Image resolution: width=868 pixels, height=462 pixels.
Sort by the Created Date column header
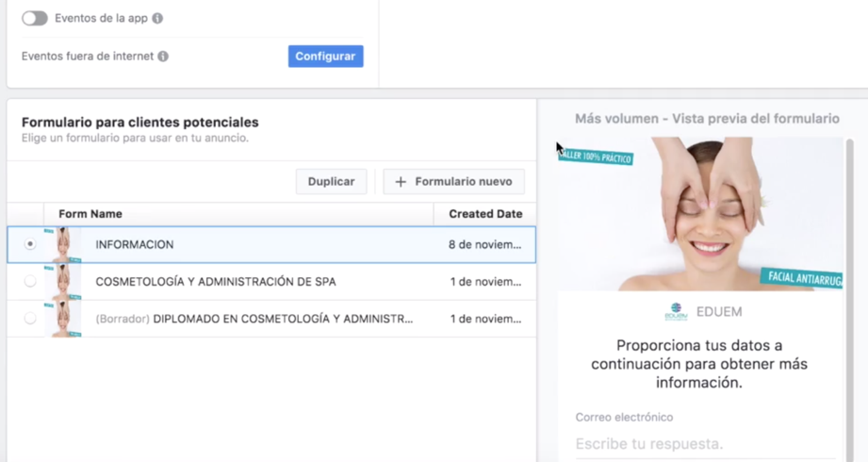pyautogui.click(x=484, y=214)
